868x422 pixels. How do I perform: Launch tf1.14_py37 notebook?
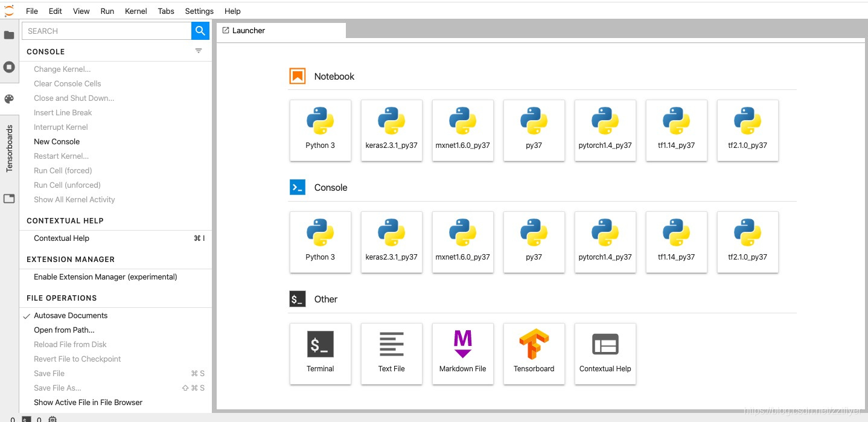click(x=677, y=130)
